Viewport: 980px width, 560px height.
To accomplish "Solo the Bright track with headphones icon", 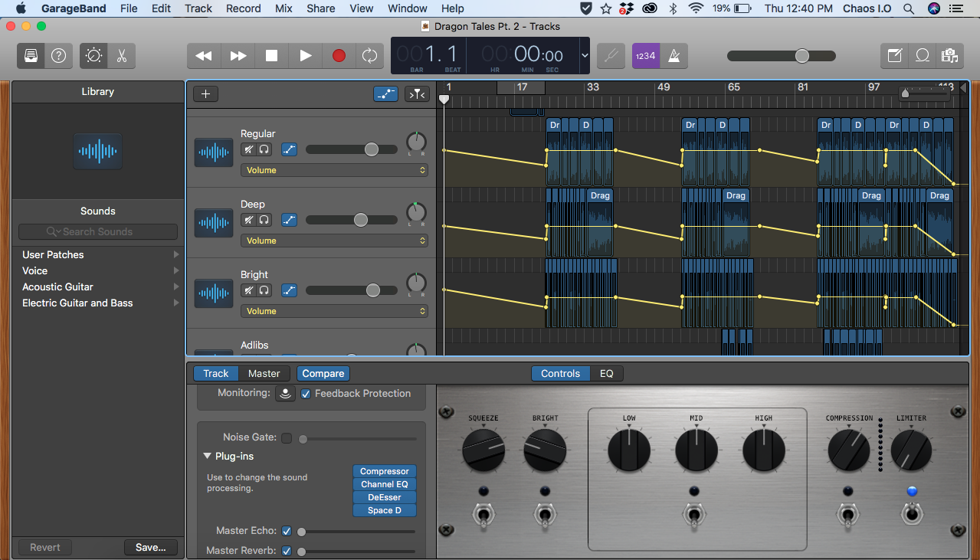I will pyautogui.click(x=264, y=290).
